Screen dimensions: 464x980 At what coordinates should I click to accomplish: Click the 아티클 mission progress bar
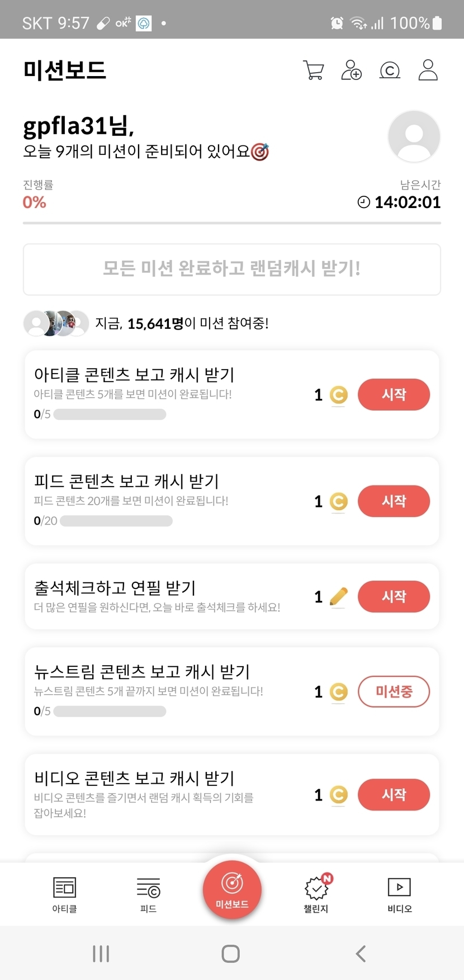pyautogui.click(x=110, y=414)
